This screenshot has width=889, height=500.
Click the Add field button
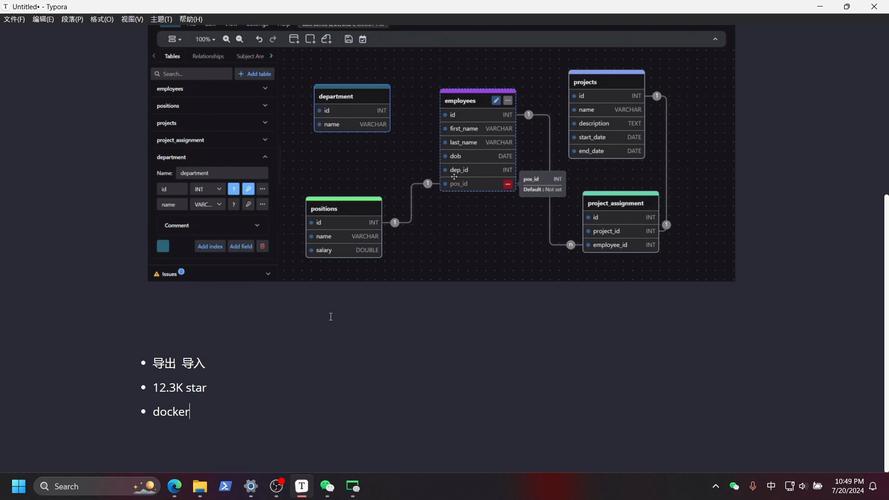[x=241, y=246]
